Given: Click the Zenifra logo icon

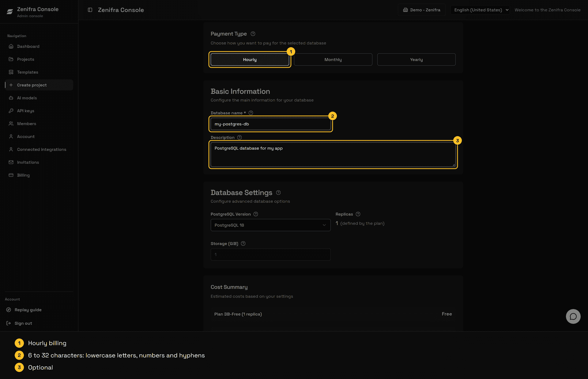Looking at the screenshot, I should click(x=10, y=12).
